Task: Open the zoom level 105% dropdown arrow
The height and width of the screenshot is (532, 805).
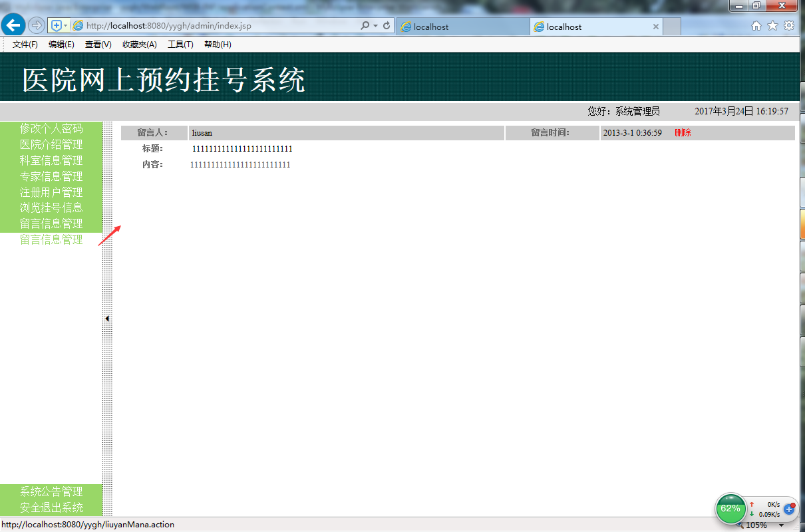Action: coord(781,525)
